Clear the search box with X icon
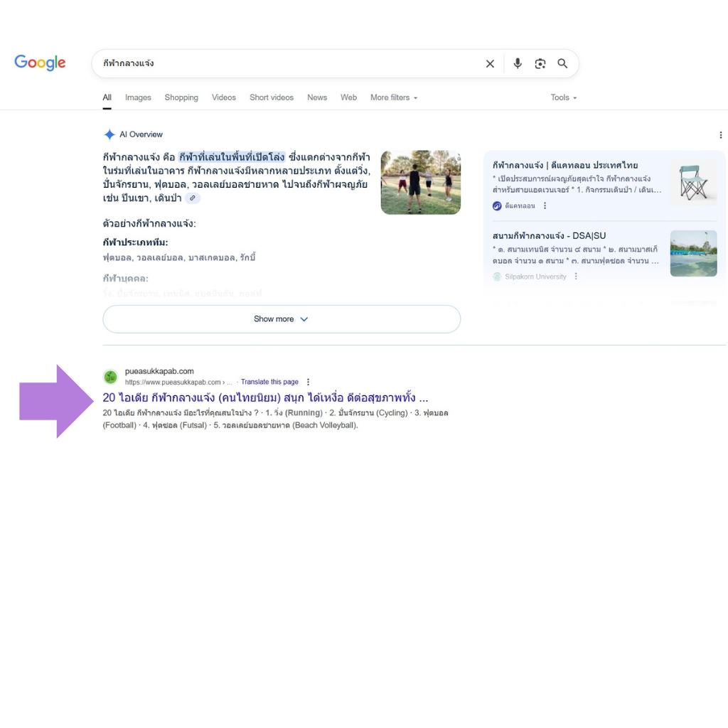728x728 pixels. (x=490, y=64)
